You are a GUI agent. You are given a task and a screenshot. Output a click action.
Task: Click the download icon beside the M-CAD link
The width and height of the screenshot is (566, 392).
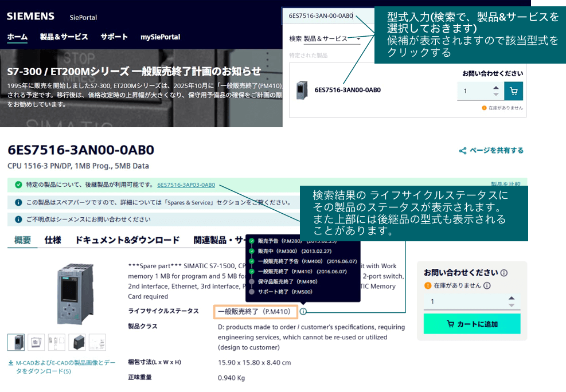coord(11,363)
